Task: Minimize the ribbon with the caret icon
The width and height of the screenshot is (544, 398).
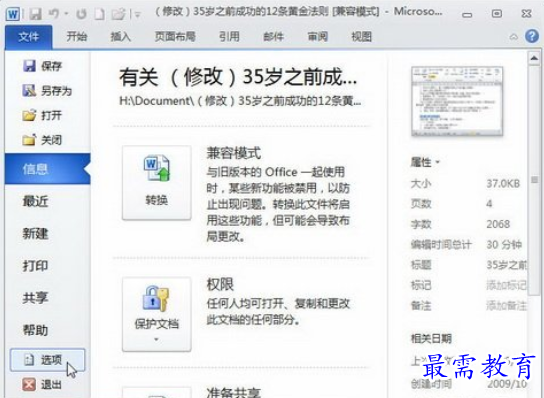Action: click(x=513, y=37)
